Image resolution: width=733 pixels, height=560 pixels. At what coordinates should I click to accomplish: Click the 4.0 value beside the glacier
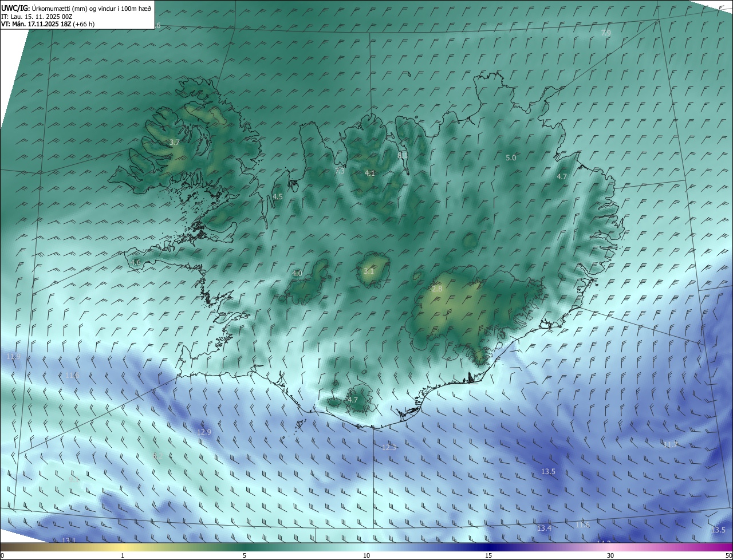click(297, 274)
